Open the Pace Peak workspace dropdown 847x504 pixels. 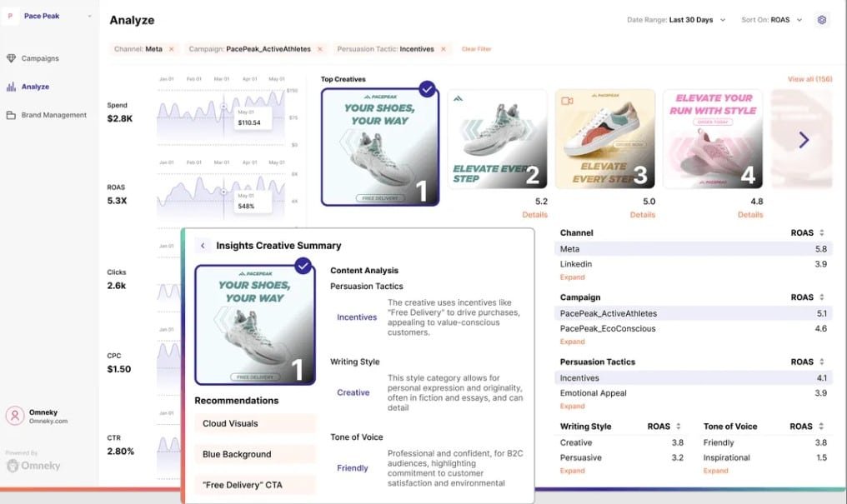[89, 17]
